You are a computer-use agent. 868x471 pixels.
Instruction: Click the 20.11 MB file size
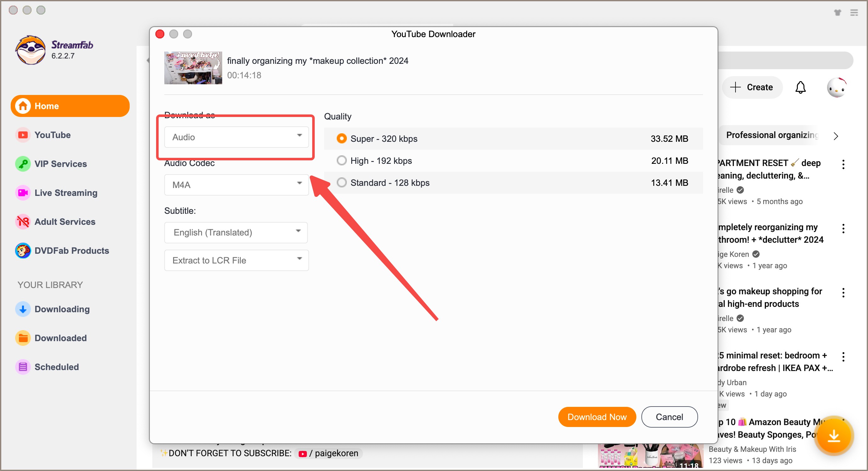tap(669, 161)
